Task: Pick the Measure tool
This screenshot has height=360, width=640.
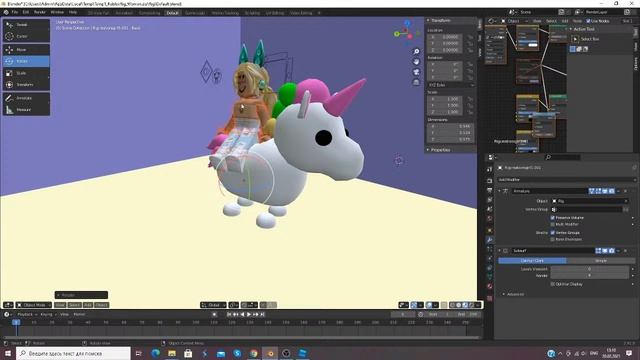Action: [27, 110]
